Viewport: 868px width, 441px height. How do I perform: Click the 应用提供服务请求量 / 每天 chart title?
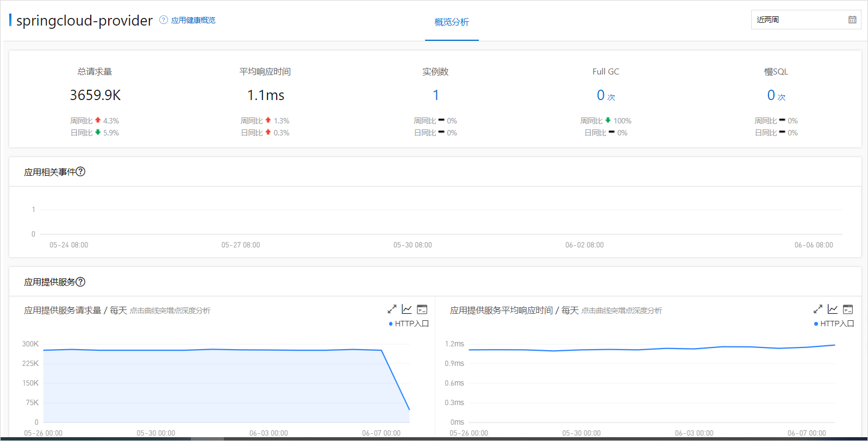(x=76, y=310)
